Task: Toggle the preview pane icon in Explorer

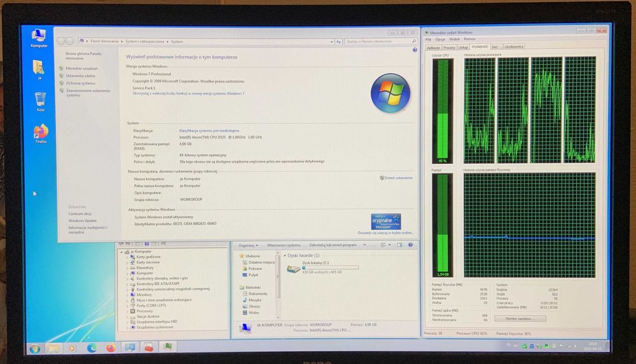Action: (399, 245)
